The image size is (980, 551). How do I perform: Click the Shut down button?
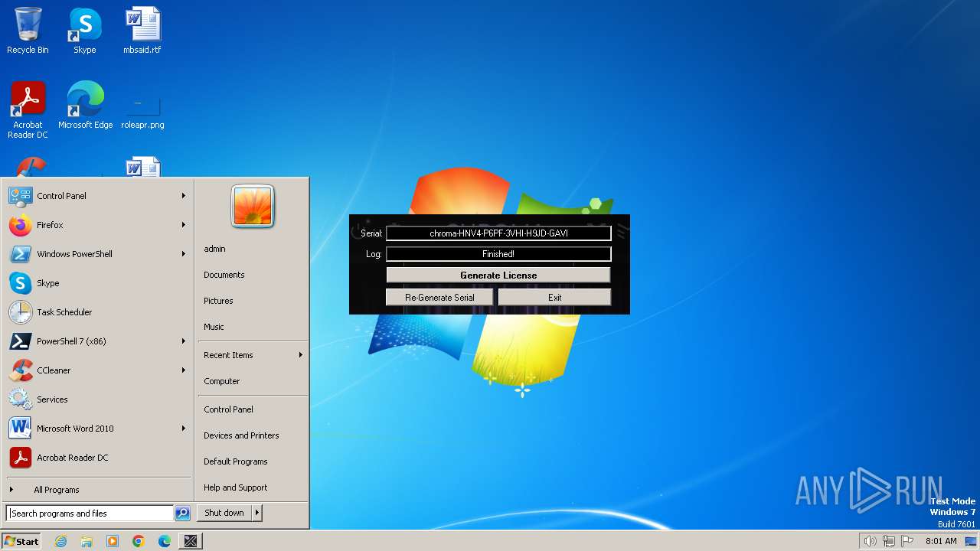pyautogui.click(x=224, y=513)
